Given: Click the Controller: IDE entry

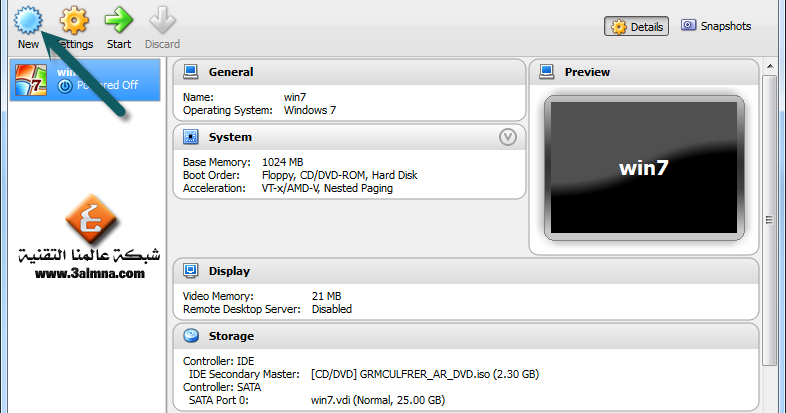Looking at the screenshot, I should tap(219, 361).
